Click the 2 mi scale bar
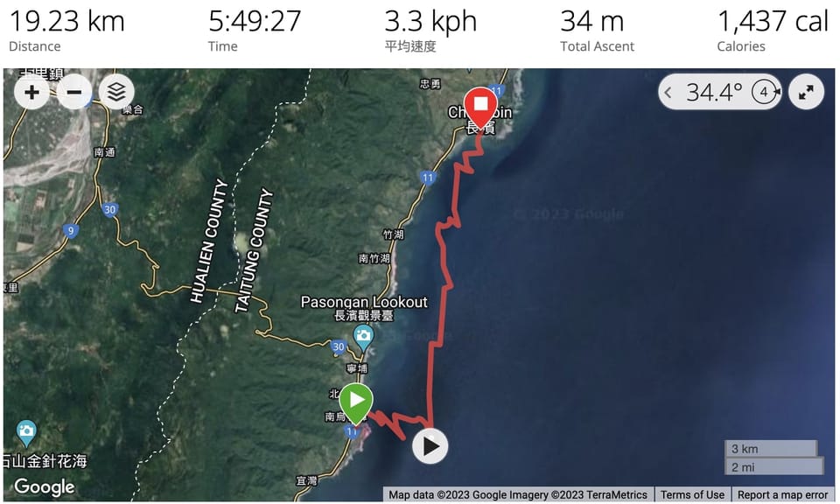Viewport: 840px width, 504px height. [774, 466]
